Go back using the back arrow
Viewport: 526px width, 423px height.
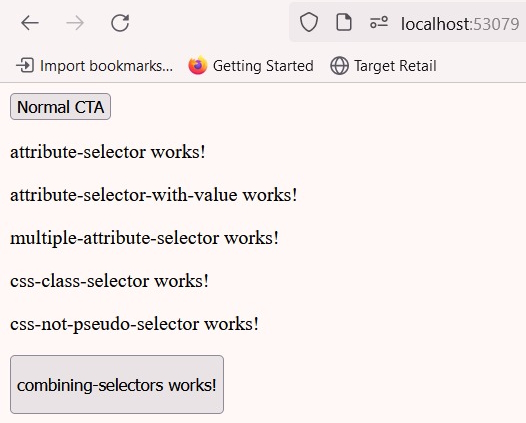pyautogui.click(x=30, y=23)
